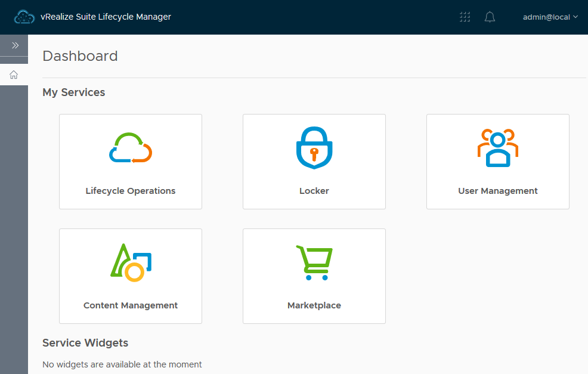Click the Content Management shapes icon
Image resolution: width=588 pixels, height=374 pixels.
tap(131, 262)
